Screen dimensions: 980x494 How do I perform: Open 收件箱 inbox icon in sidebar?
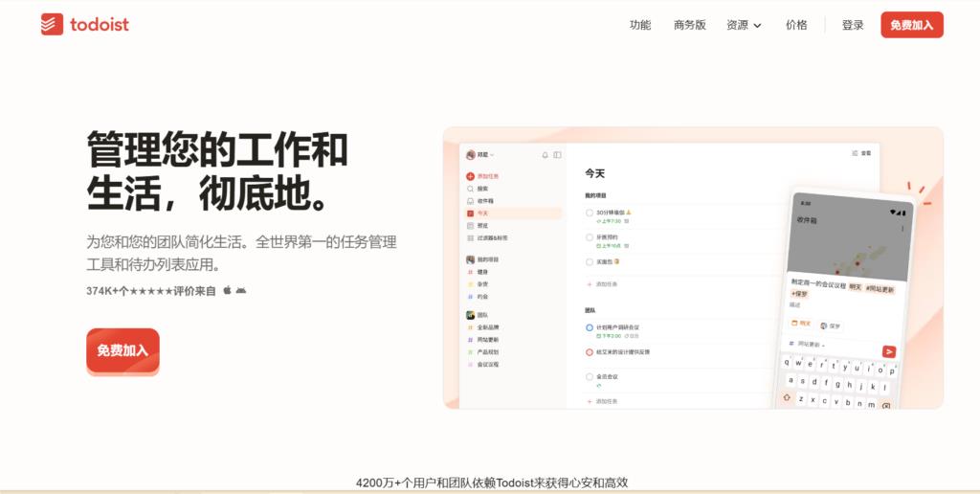click(x=470, y=201)
